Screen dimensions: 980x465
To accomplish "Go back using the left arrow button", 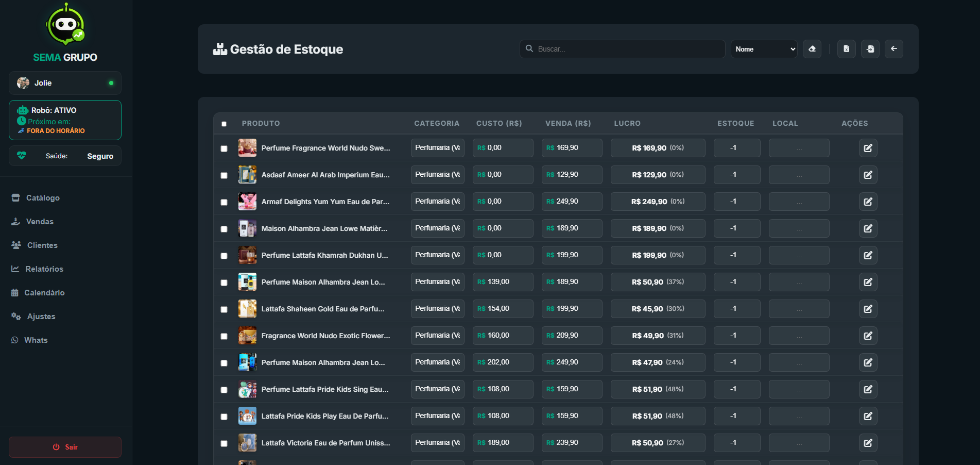I will click(894, 49).
